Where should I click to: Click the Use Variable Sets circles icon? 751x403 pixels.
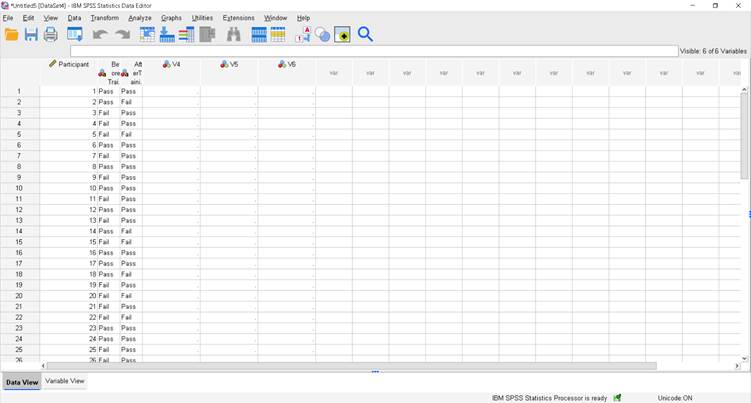coord(322,35)
